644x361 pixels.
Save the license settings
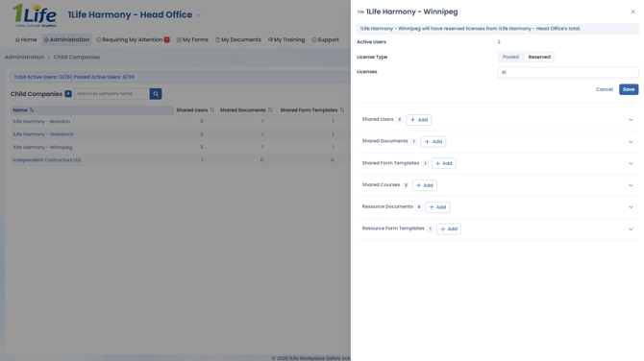pos(629,89)
